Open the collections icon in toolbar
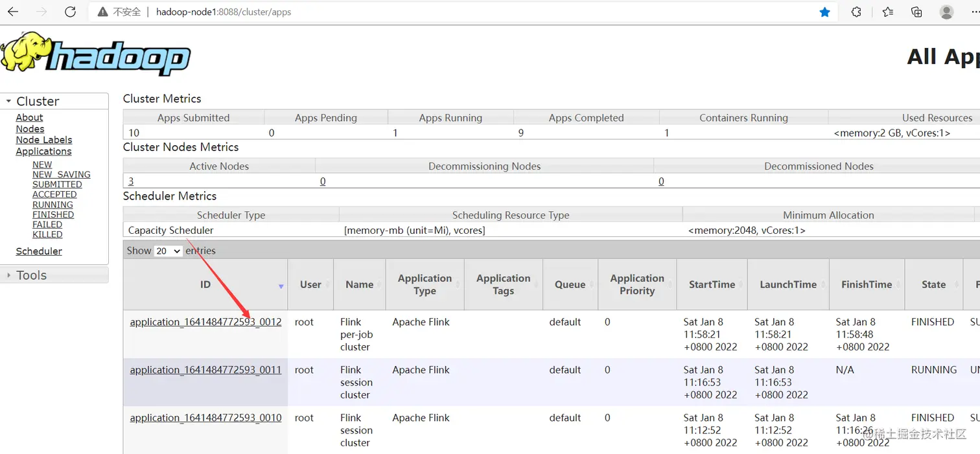 pos(916,12)
